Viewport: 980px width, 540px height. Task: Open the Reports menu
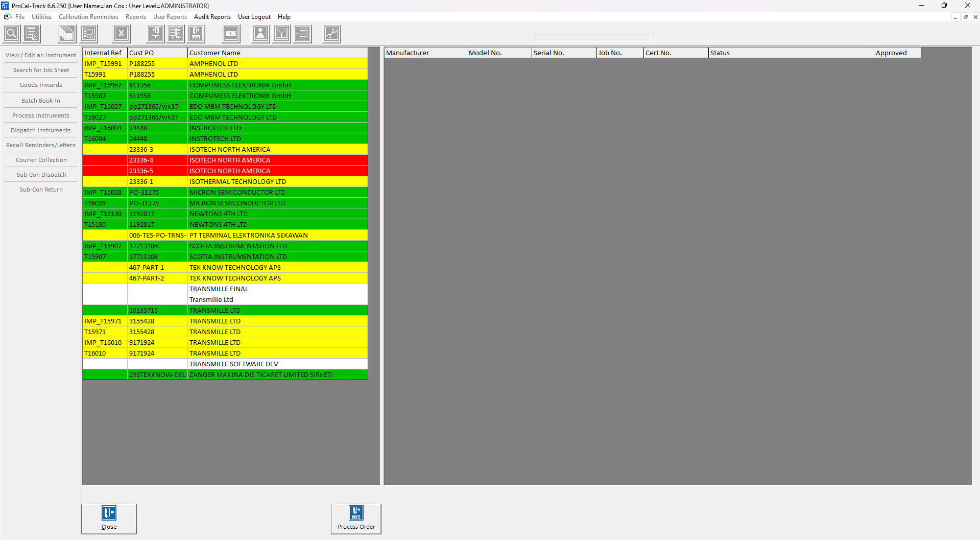click(x=136, y=17)
